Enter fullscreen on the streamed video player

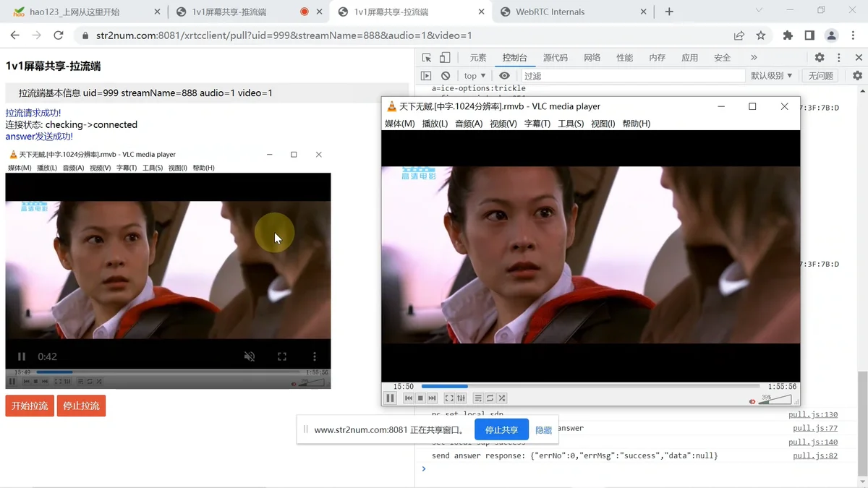(x=282, y=356)
